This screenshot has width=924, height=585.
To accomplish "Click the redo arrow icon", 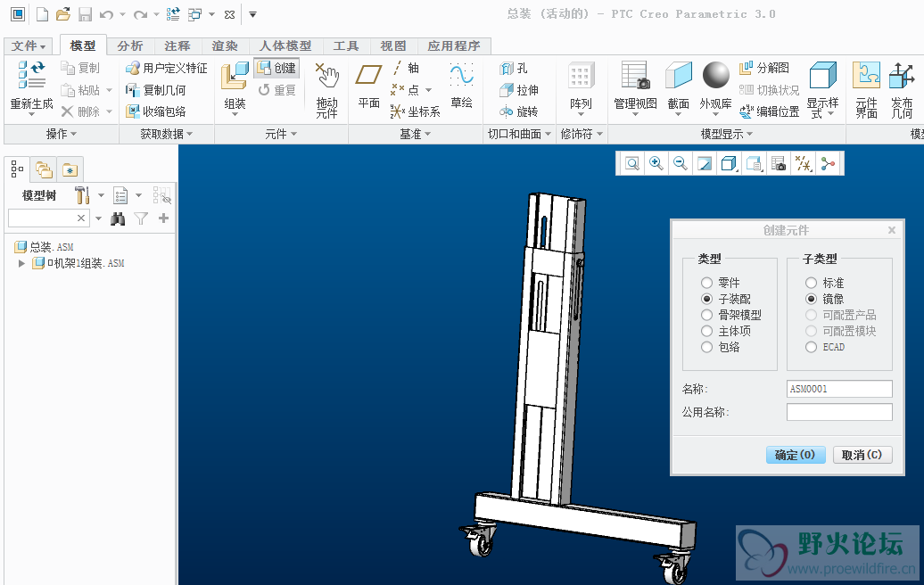I will 140,15.
